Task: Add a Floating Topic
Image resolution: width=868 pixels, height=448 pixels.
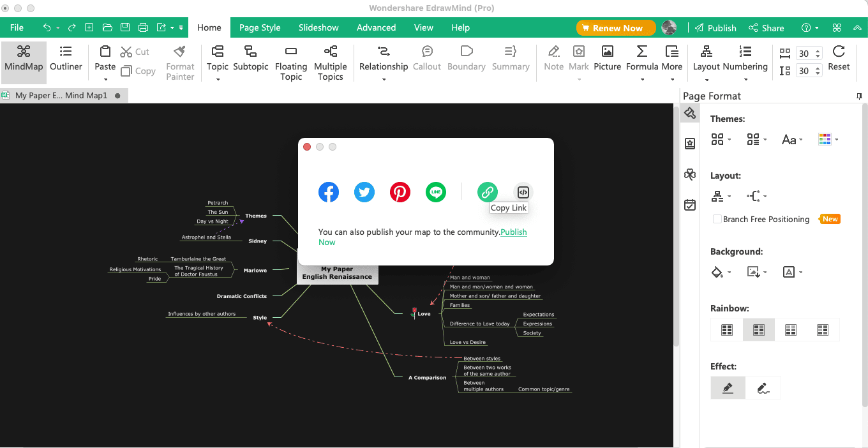Action: coord(291,63)
